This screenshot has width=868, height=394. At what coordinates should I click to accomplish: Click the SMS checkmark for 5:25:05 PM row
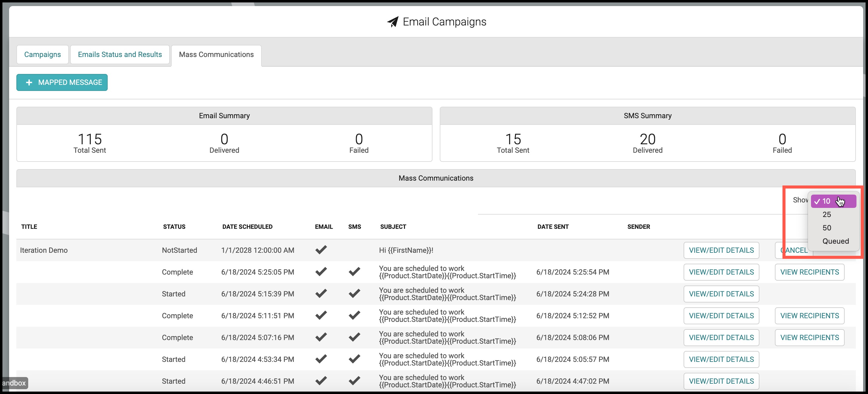coord(354,272)
